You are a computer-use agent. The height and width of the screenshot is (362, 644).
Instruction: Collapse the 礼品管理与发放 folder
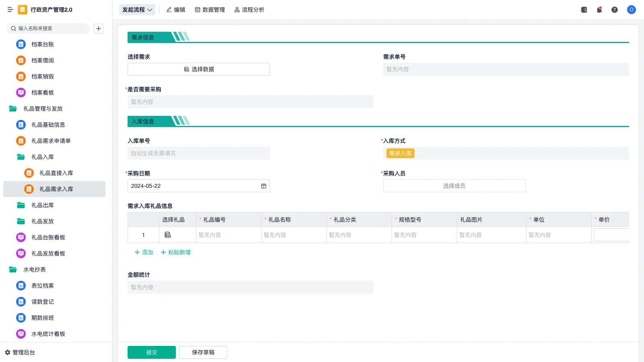(13, 109)
